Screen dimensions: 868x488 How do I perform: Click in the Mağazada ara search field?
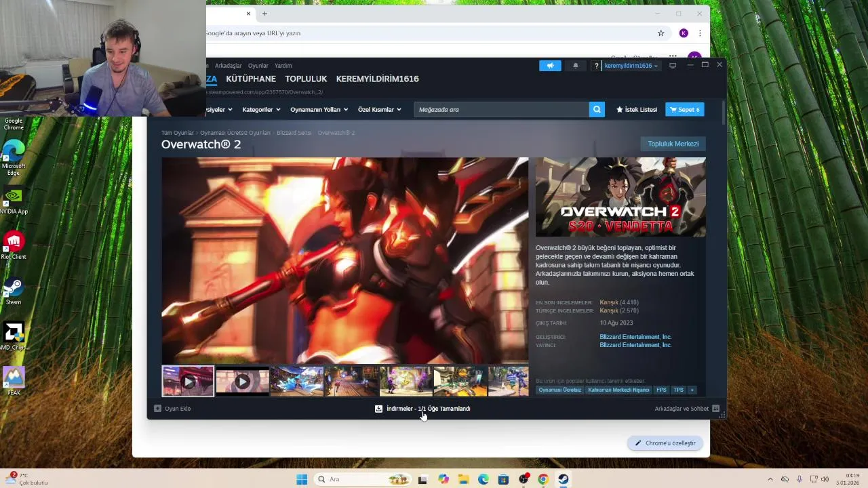(502, 109)
